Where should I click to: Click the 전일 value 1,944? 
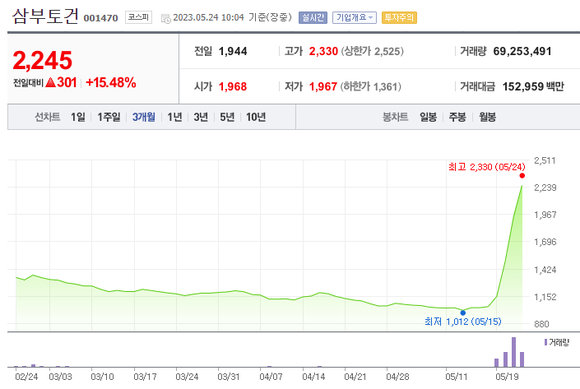[x=233, y=51]
